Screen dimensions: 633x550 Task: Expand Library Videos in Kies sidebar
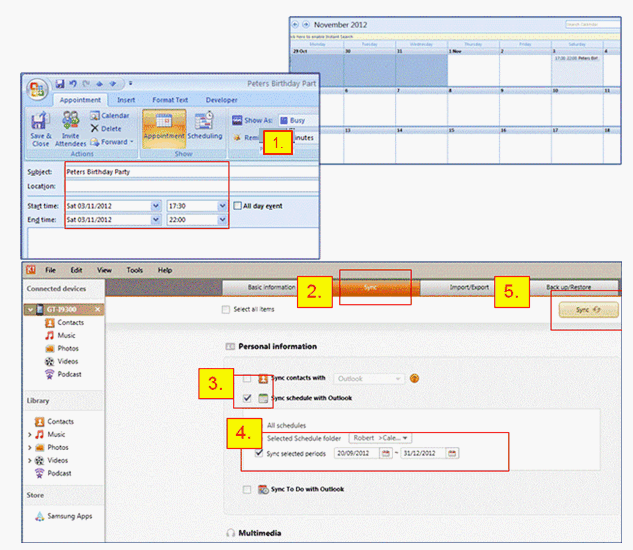click(x=29, y=461)
